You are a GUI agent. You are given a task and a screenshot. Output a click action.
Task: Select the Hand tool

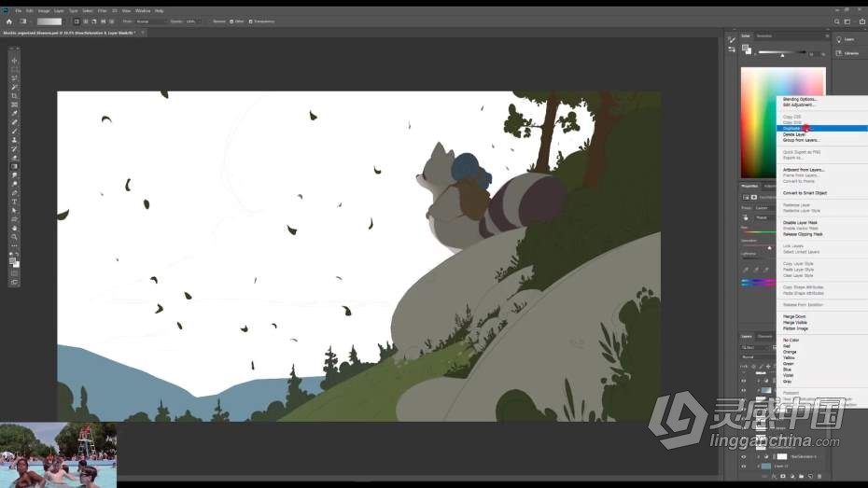[14, 228]
